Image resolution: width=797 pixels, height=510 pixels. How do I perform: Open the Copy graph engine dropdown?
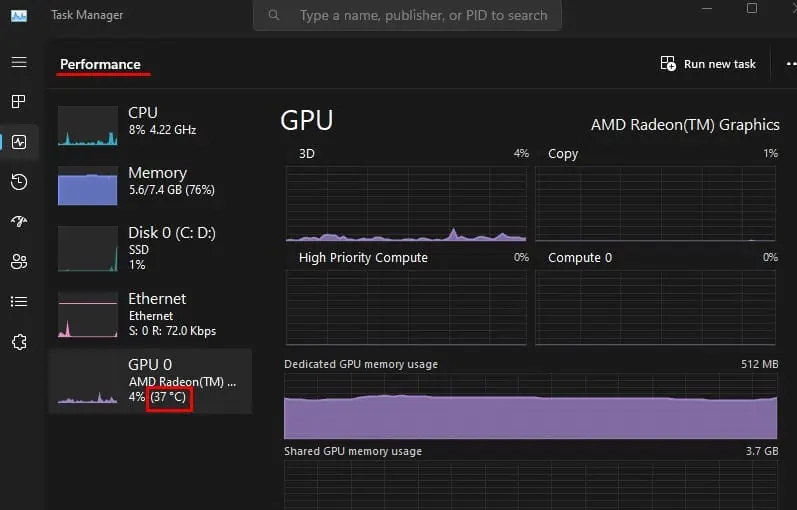click(563, 154)
